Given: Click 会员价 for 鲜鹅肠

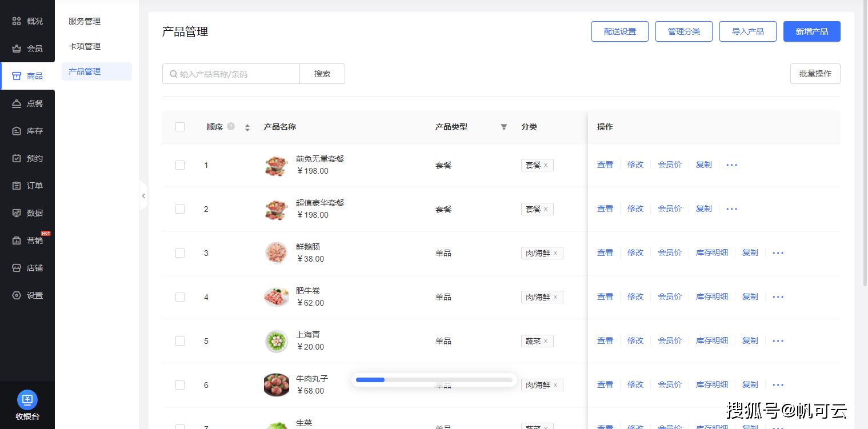Looking at the screenshot, I should coord(670,252).
